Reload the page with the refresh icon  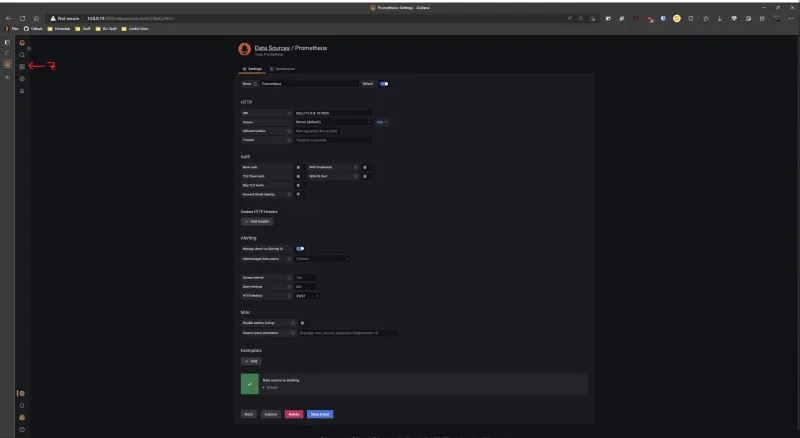click(x=22, y=18)
